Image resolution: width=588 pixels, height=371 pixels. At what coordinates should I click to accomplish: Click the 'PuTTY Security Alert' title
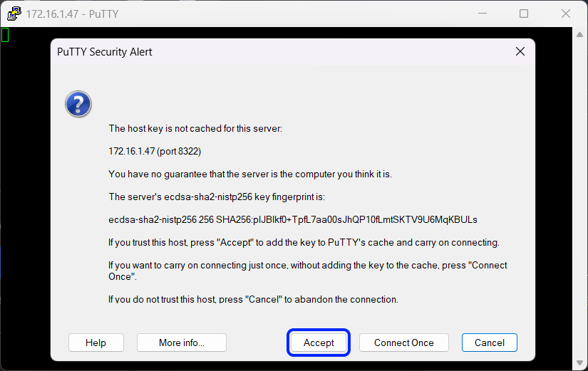pyautogui.click(x=105, y=52)
